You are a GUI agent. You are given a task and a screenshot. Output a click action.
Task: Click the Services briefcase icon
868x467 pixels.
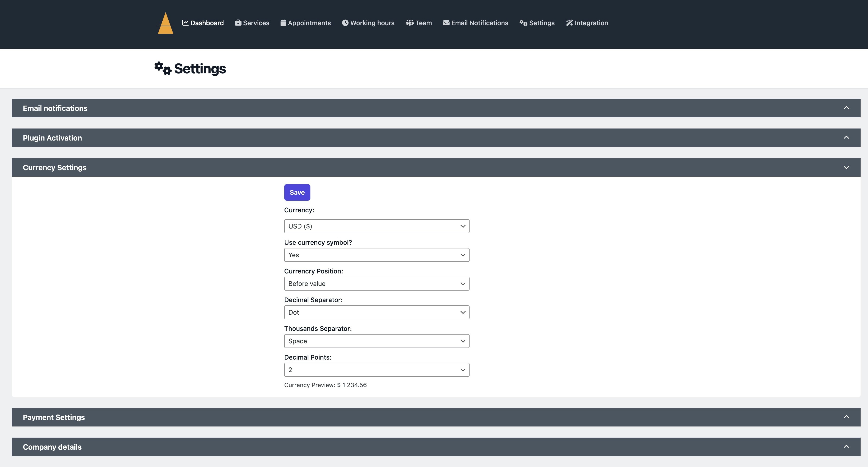pyautogui.click(x=238, y=23)
